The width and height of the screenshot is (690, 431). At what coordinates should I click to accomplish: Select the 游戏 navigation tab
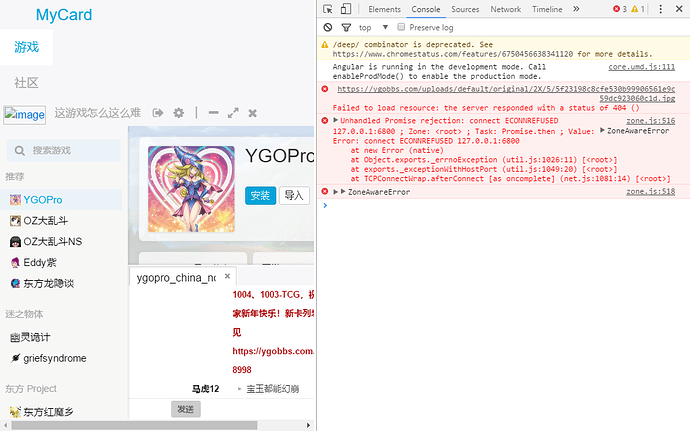pos(26,47)
